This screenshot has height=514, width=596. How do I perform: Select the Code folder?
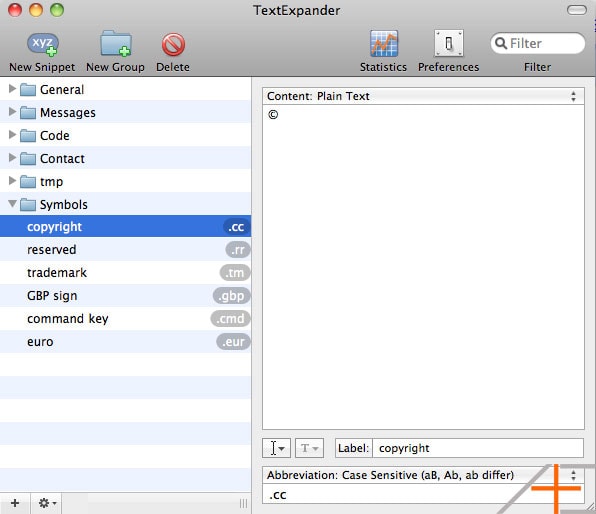coord(125,135)
